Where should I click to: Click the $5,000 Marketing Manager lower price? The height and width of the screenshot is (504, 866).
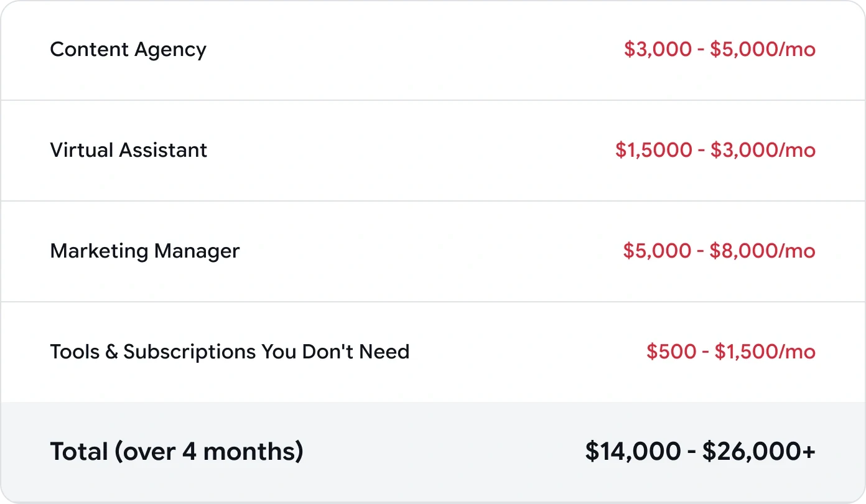tap(657, 251)
